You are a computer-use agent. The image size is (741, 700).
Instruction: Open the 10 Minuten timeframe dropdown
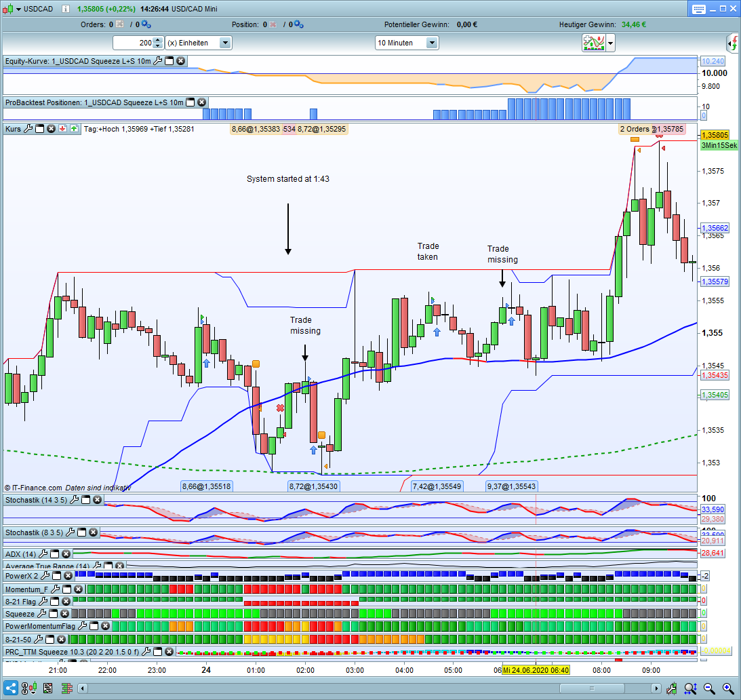(x=431, y=43)
